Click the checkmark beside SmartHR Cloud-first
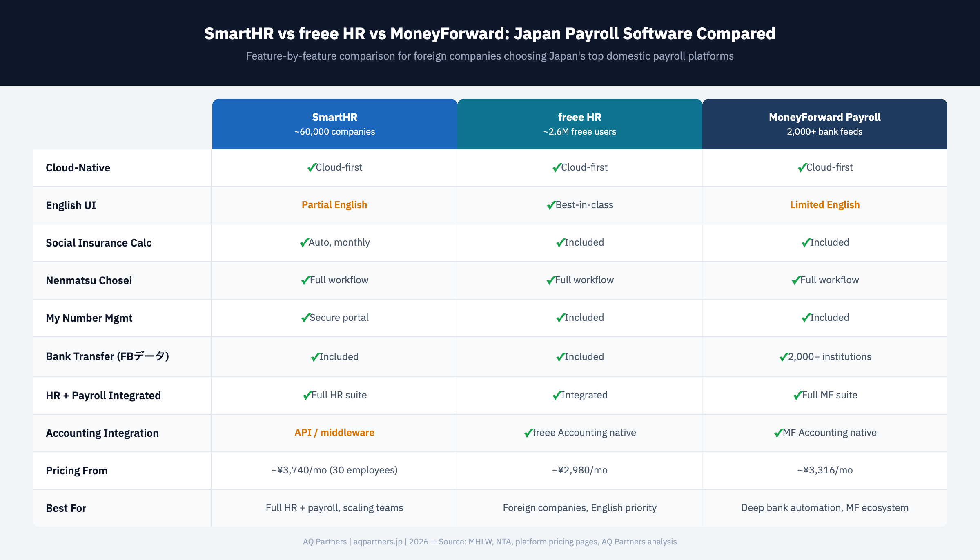Image resolution: width=980 pixels, height=560 pixels. (312, 167)
